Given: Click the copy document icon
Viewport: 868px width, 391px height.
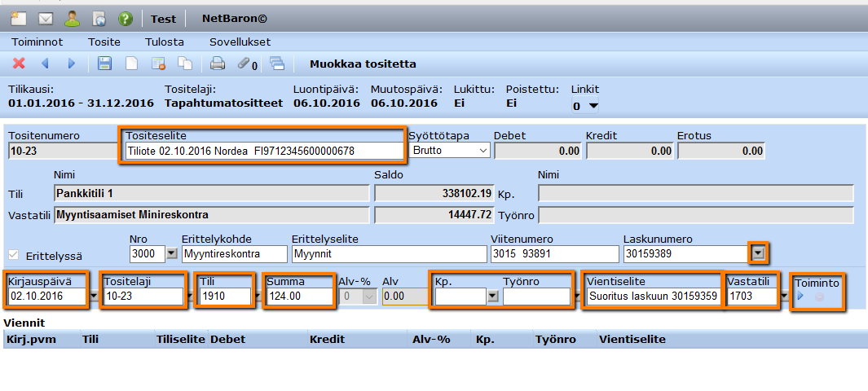Looking at the screenshot, I should [185, 64].
